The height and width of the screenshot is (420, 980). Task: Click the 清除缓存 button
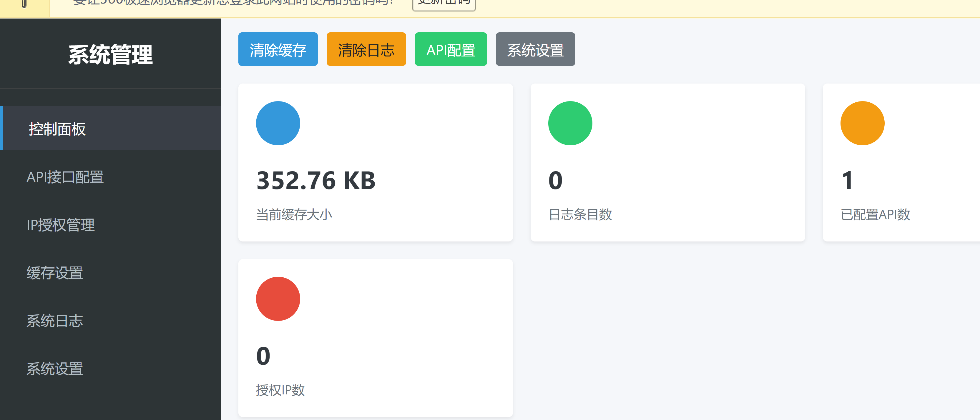[x=278, y=49]
